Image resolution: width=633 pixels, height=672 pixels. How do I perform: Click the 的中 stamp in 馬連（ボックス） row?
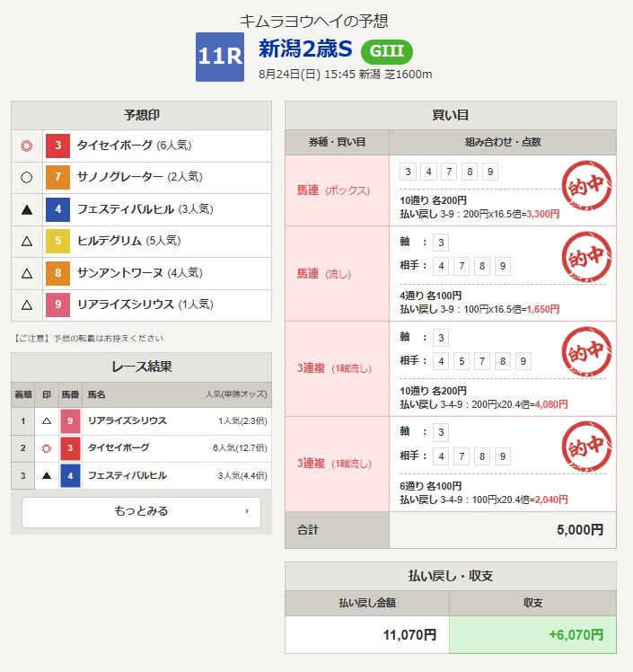586,186
